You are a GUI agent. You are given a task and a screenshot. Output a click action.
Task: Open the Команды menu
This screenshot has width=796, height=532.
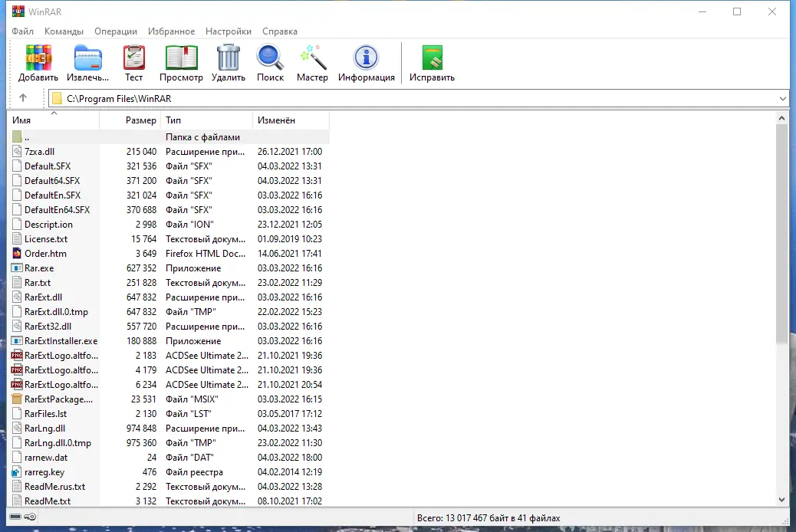point(64,31)
